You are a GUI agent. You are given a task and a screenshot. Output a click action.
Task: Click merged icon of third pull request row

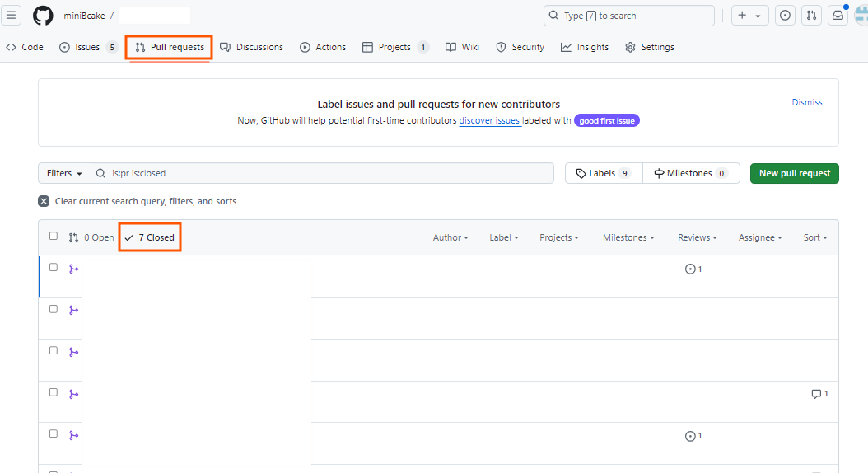[x=73, y=352]
